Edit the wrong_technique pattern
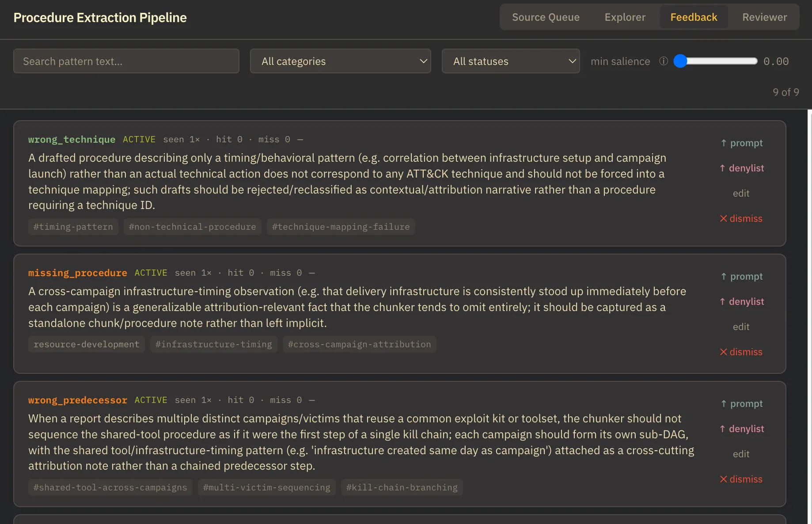 pyautogui.click(x=741, y=193)
